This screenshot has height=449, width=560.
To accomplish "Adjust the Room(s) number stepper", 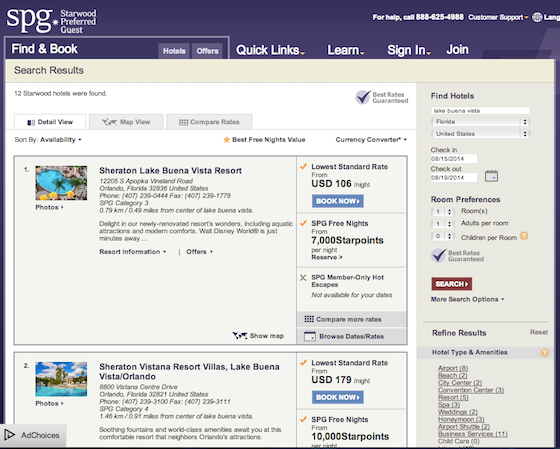I will [x=442, y=212].
